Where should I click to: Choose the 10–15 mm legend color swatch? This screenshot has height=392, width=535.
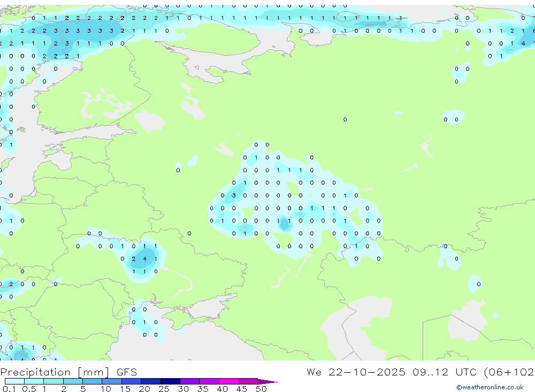[112, 381]
